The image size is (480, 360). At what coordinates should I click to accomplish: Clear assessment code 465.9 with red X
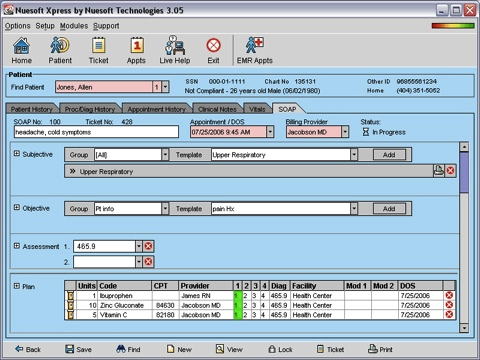point(148,246)
